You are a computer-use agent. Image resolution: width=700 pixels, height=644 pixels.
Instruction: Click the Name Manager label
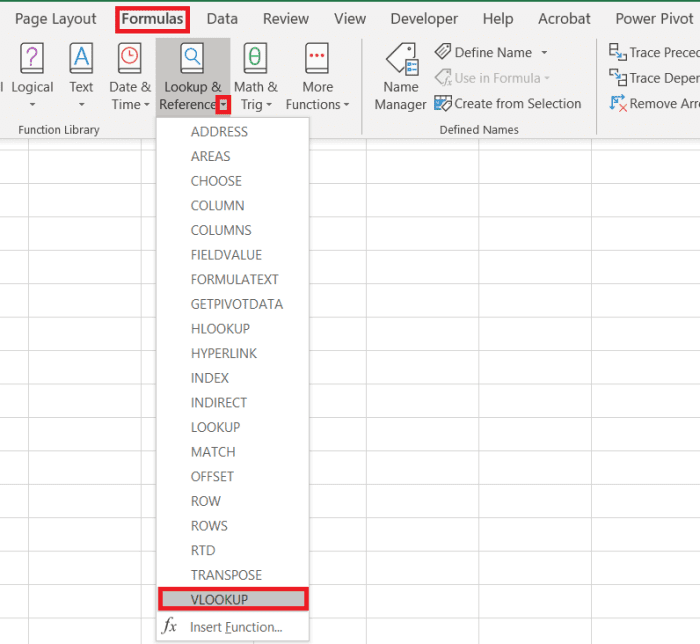pyautogui.click(x=400, y=96)
